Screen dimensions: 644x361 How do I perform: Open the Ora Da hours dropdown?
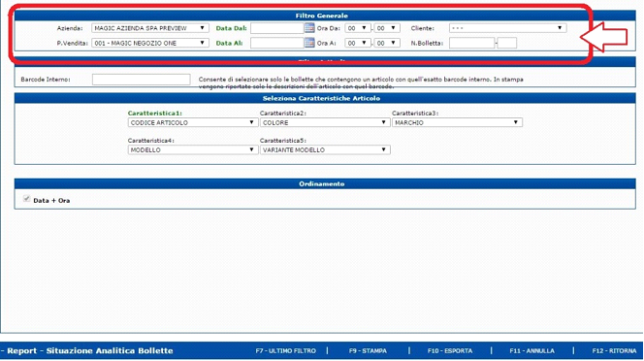tap(358, 28)
